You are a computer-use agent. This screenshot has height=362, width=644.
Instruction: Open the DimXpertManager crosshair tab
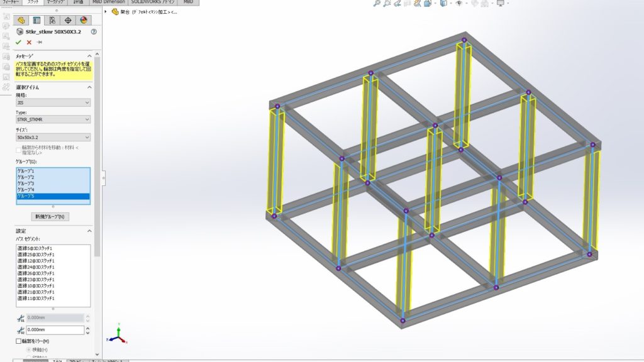point(68,20)
